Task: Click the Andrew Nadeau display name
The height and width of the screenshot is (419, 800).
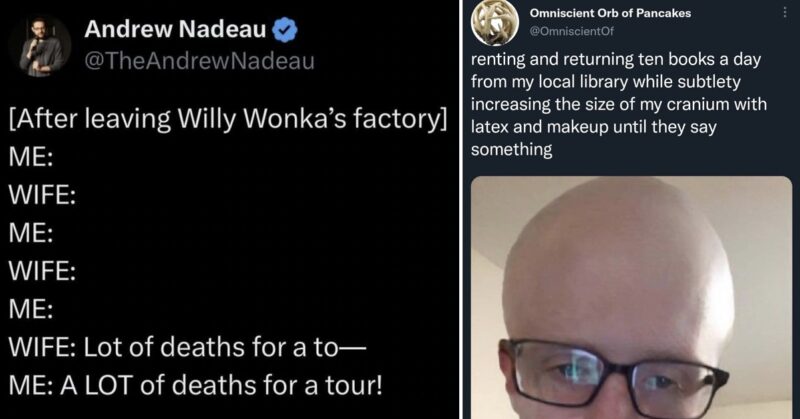Action: click(176, 30)
